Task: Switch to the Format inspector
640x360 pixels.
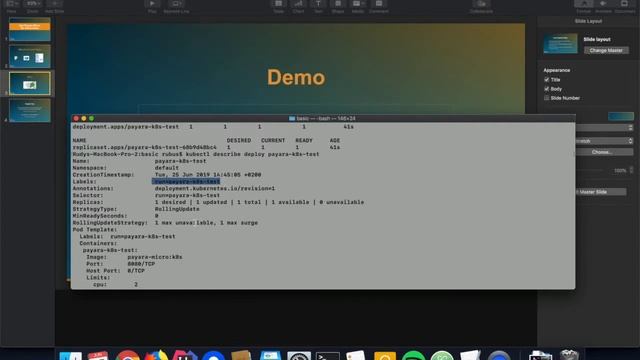Action: click(x=584, y=5)
